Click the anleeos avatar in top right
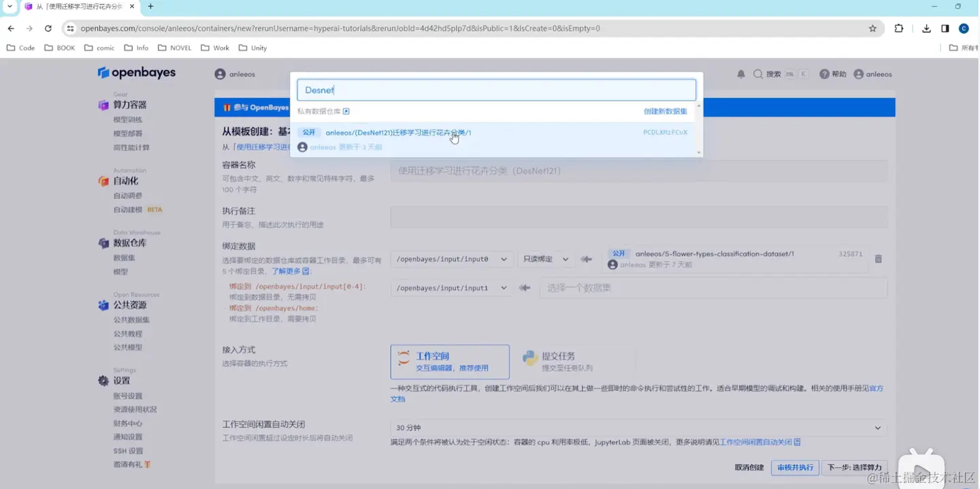The width and height of the screenshot is (980, 489). (x=859, y=74)
